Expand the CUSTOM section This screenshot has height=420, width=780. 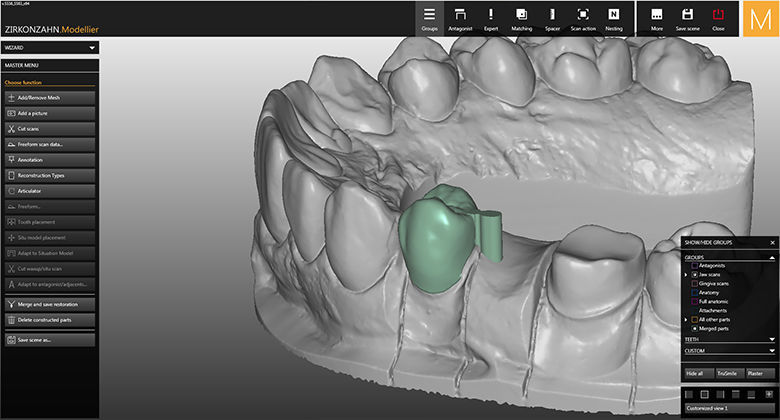772,351
